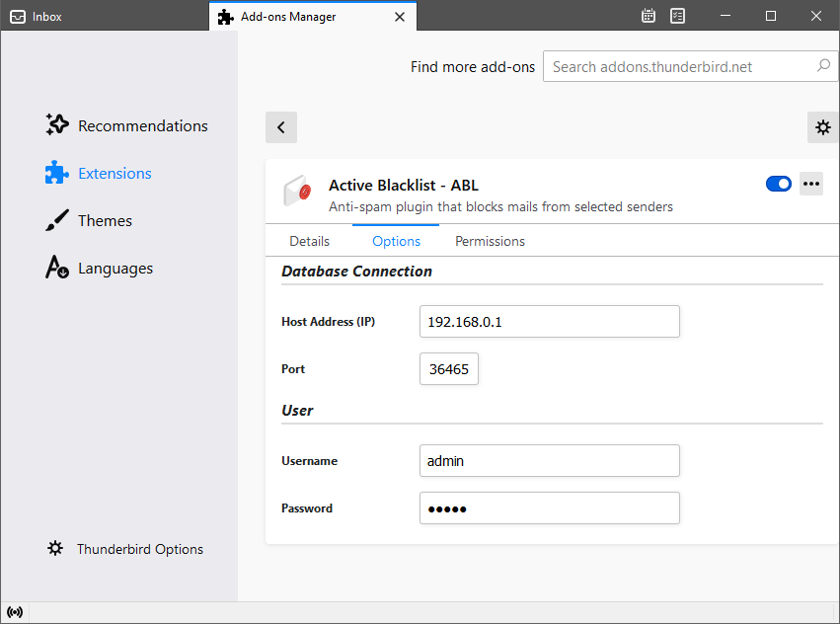
Task: Click the search magnifier icon
Action: pos(823,65)
